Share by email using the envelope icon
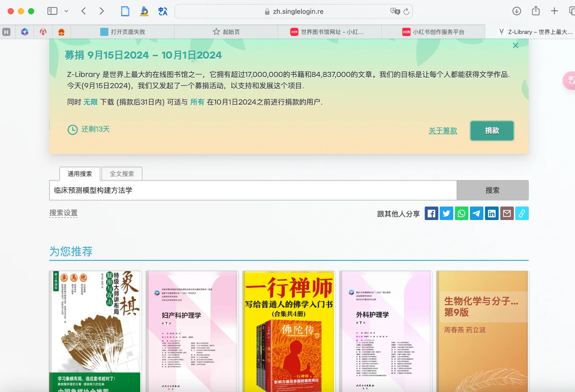This screenshot has width=575, height=392. (x=507, y=213)
